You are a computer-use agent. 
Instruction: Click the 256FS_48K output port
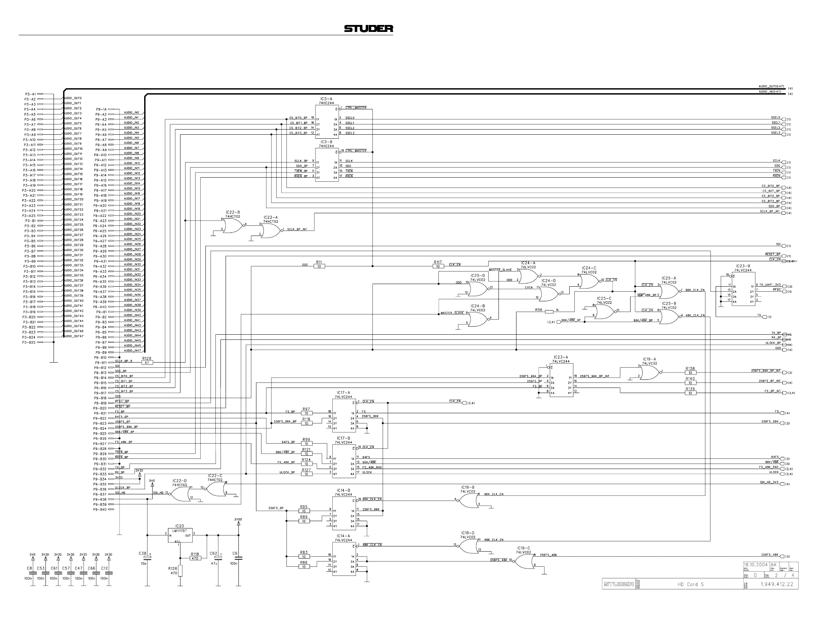pyautogui.click(x=782, y=556)
